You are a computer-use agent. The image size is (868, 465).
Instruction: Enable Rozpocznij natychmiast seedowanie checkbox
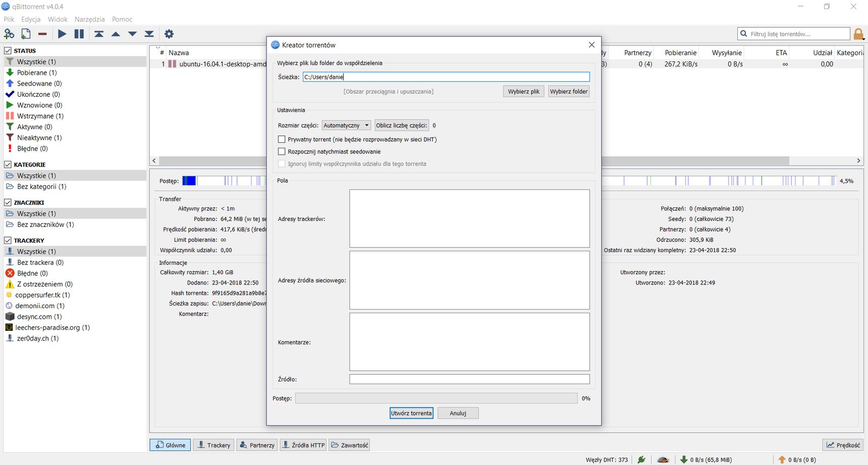click(x=282, y=151)
